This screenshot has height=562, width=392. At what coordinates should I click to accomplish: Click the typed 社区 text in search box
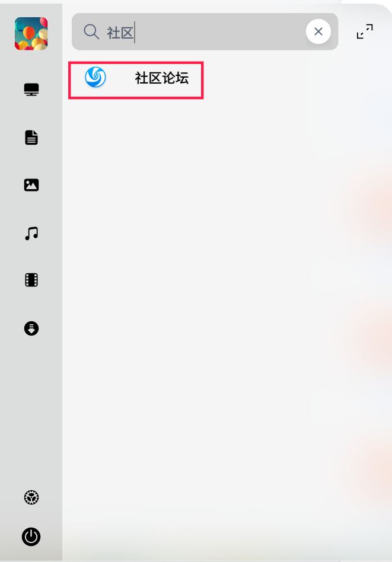click(120, 33)
